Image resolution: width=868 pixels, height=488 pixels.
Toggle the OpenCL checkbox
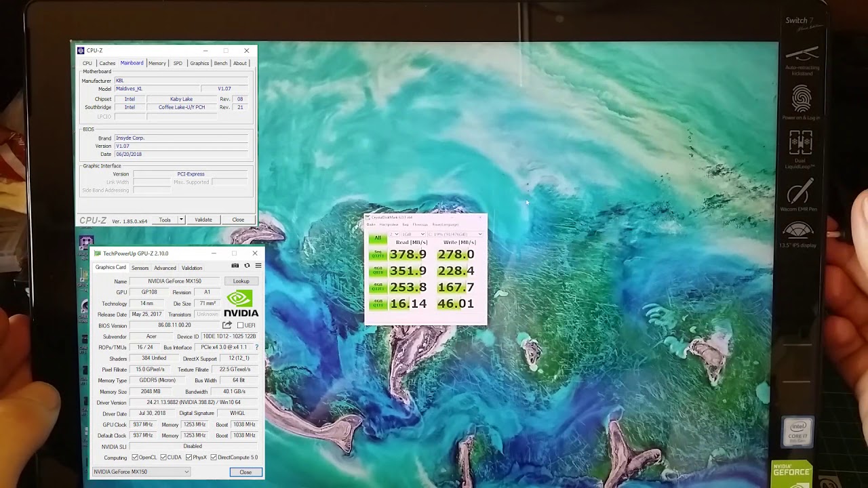point(135,457)
